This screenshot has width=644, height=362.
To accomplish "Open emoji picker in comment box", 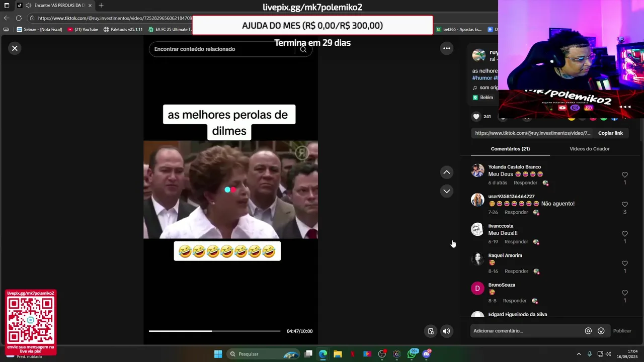I will coord(601,331).
